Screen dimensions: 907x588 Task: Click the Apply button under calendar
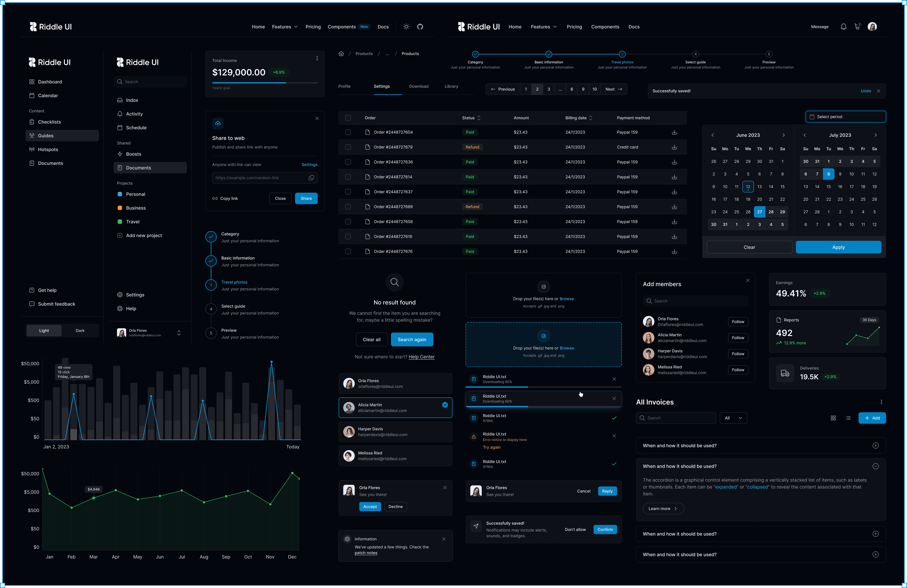[x=838, y=247]
